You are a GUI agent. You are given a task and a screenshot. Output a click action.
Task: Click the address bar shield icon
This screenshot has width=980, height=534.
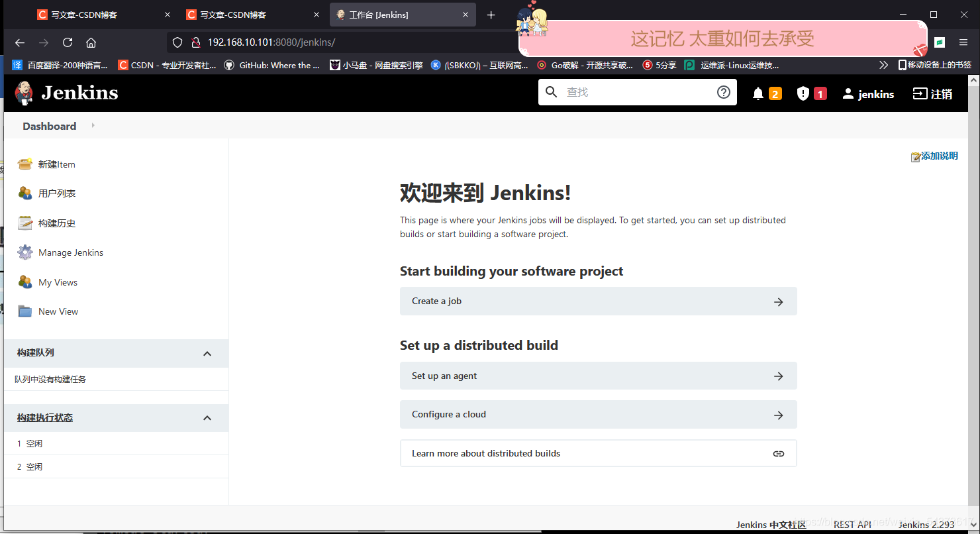pyautogui.click(x=177, y=42)
